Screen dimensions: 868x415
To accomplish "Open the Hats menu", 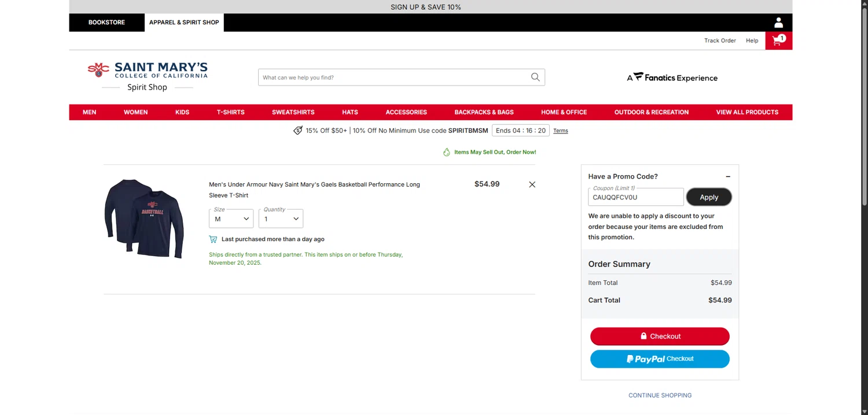I will click(350, 112).
